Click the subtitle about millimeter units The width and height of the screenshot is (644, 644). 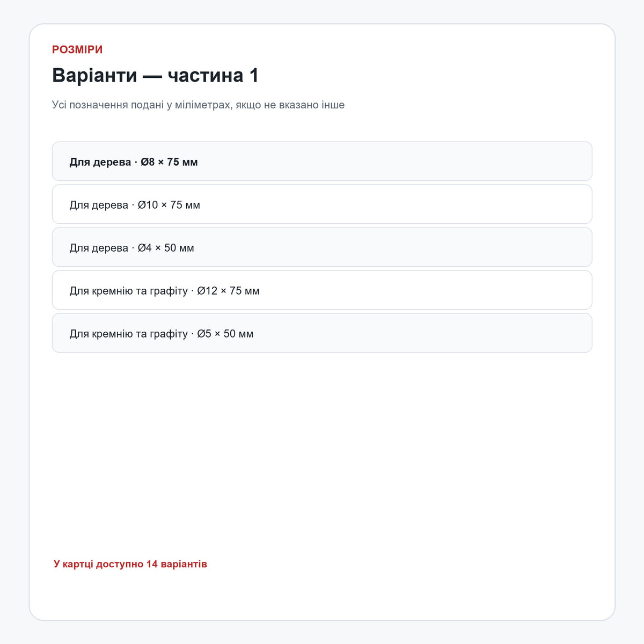[x=198, y=105]
